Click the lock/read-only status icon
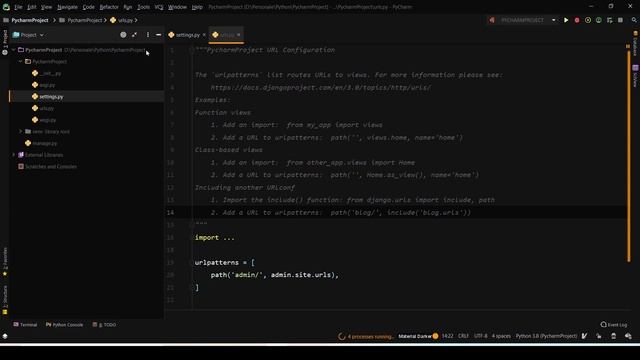 point(599,336)
